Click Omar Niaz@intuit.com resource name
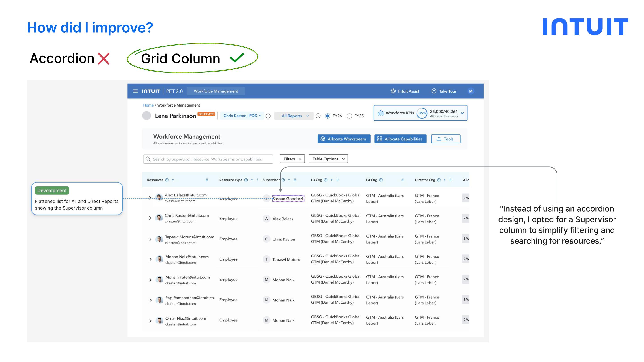This screenshot has height=362, width=644. [x=186, y=318]
